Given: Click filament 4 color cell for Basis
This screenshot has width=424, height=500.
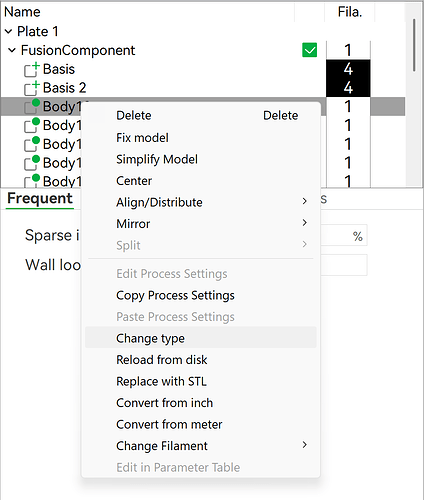Looking at the screenshot, I should pos(348,69).
